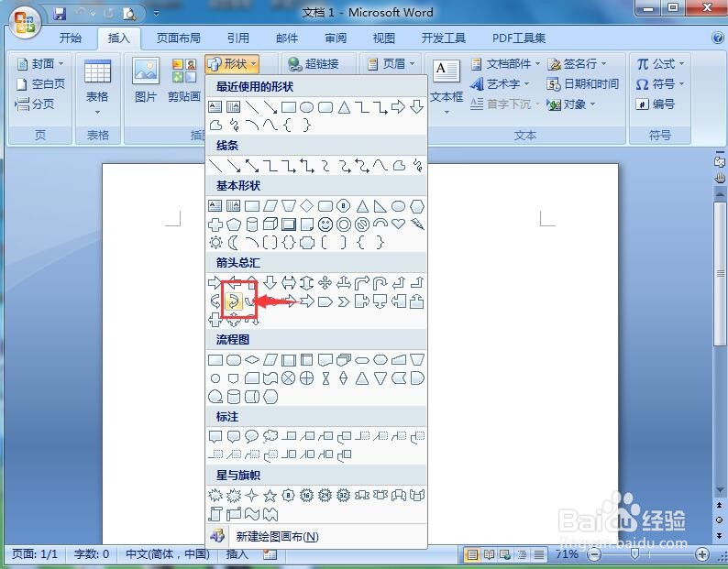Switch to the 页面布局 tab

point(178,38)
